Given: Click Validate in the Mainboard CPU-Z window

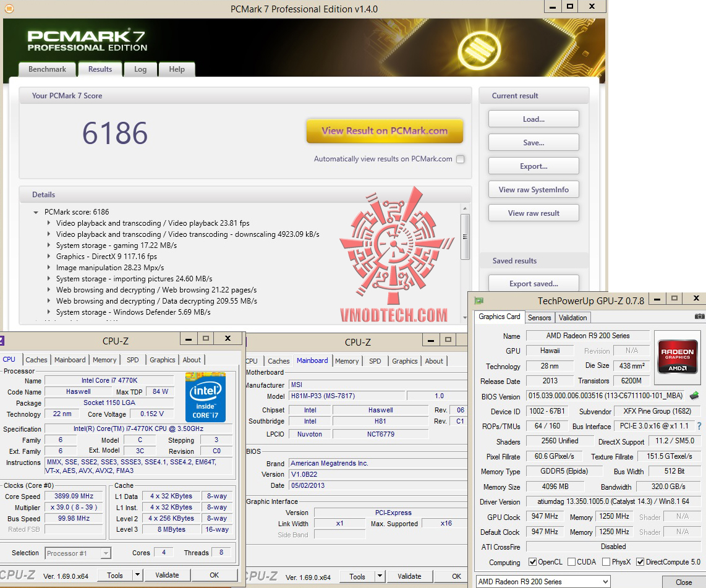Looking at the screenshot, I should point(409,576).
